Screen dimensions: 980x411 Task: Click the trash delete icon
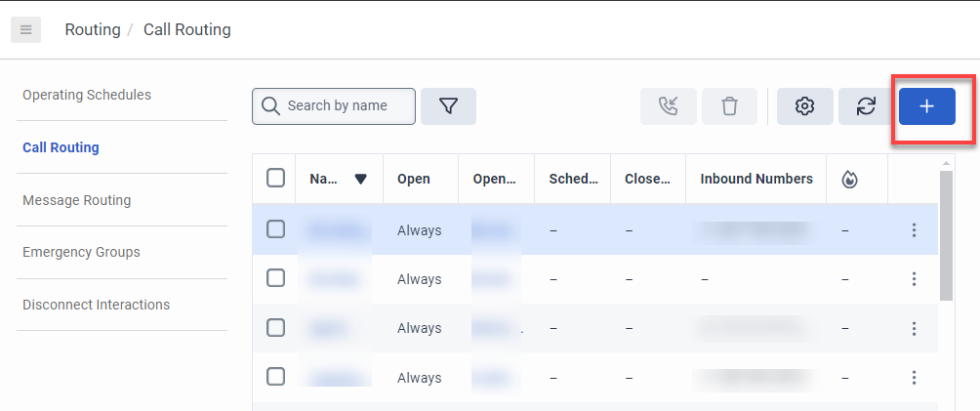[x=729, y=106]
